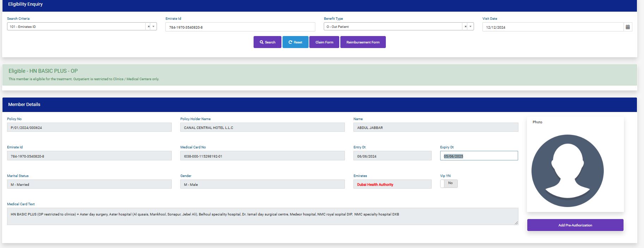Clear the Benefit Type selection with the x
Image resolution: width=644 pixels, height=248 pixels.
coord(465,26)
